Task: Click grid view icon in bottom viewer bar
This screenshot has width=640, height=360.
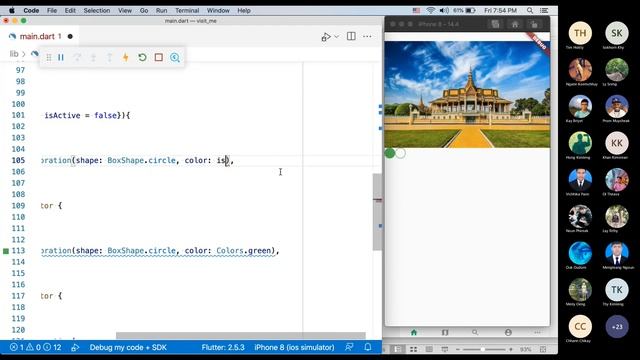Action: [x=413, y=349]
